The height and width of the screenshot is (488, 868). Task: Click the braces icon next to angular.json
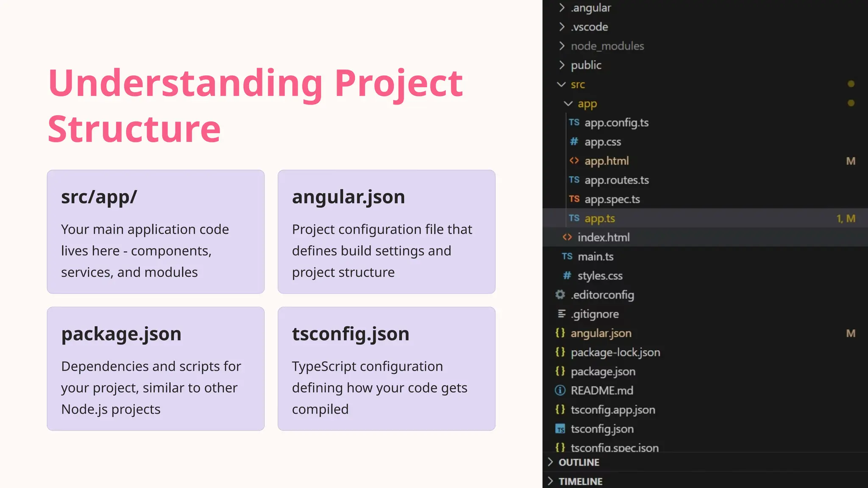click(560, 333)
